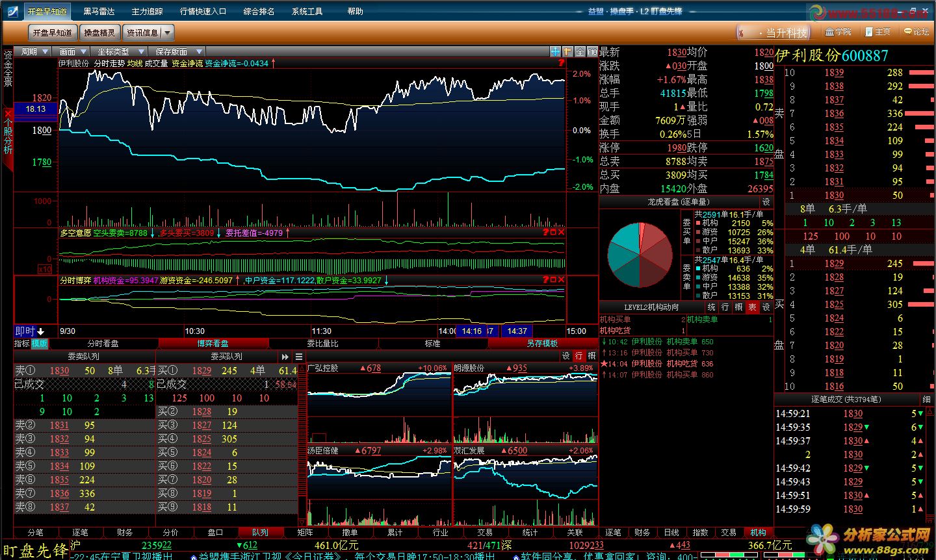Screen dimensions: 936x560
Task: Open the 坐标类型 coordinate type dropdown
Action: click(x=119, y=51)
